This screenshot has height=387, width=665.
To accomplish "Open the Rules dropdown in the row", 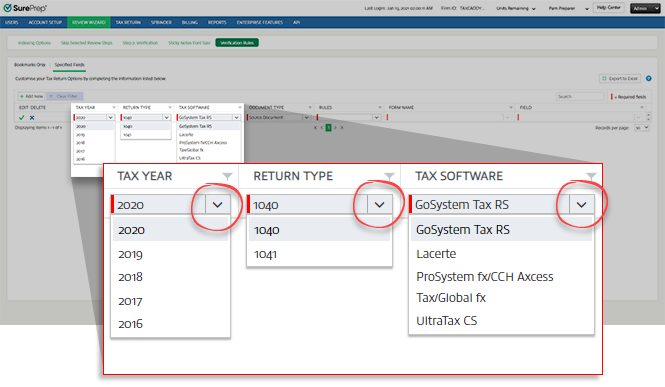I will click(x=376, y=117).
